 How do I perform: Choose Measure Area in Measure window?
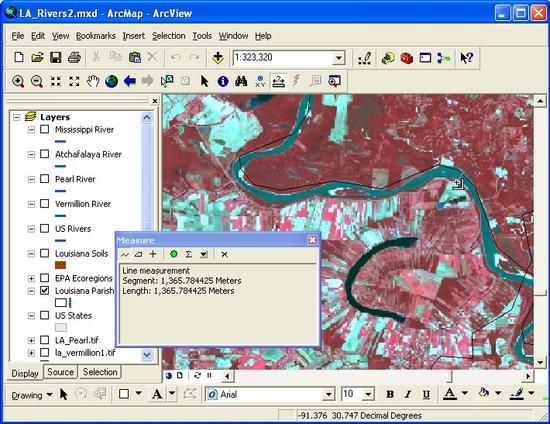pos(139,254)
